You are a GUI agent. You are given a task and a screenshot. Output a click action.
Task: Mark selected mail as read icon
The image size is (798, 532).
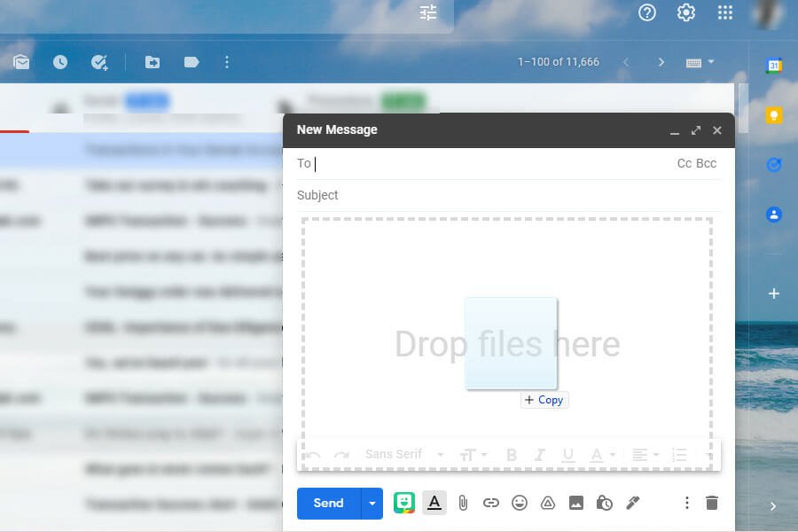click(x=21, y=62)
